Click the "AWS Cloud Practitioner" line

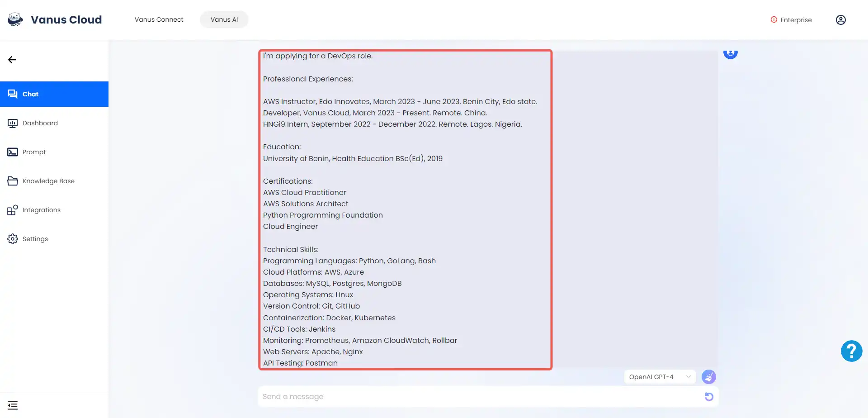pos(304,192)
